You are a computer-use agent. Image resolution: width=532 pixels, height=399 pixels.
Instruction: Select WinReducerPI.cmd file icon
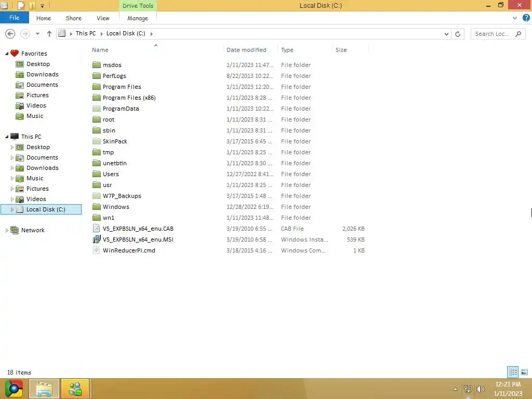point(97,250)
